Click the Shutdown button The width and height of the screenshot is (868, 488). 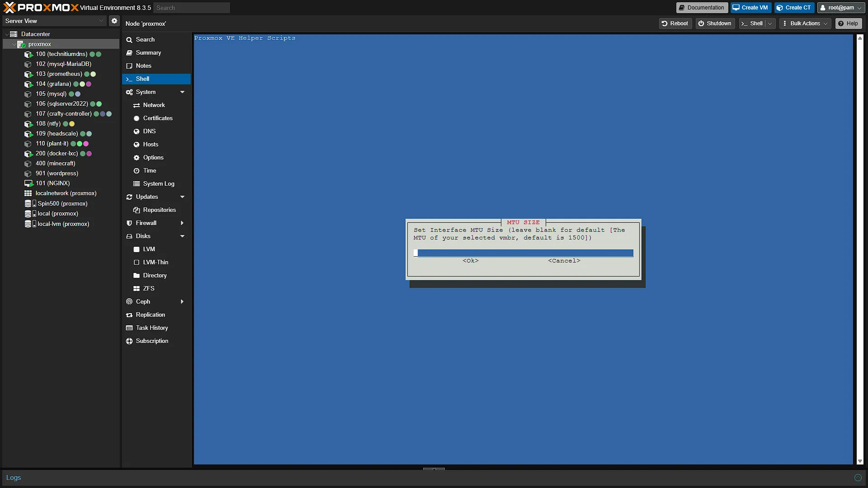715,23
